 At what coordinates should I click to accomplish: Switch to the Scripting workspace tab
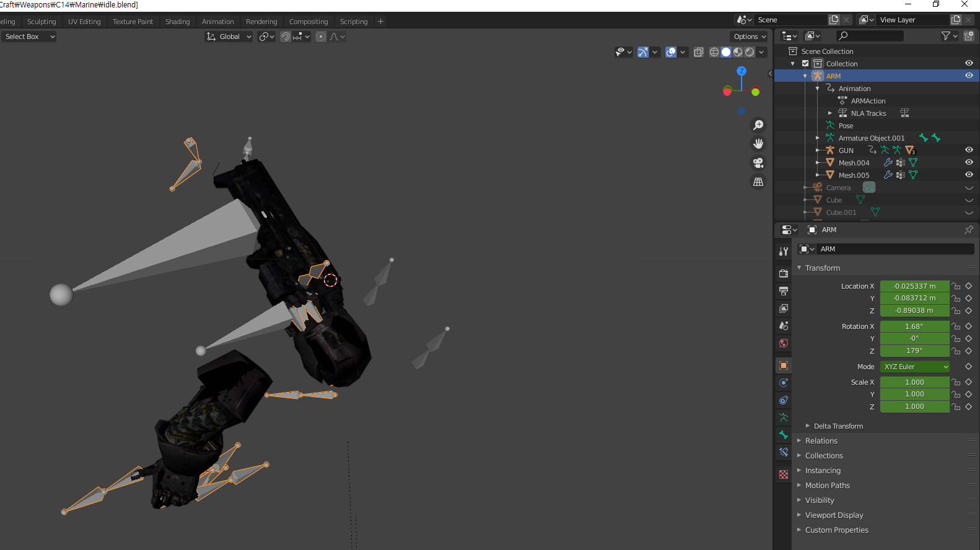point(354,22)
